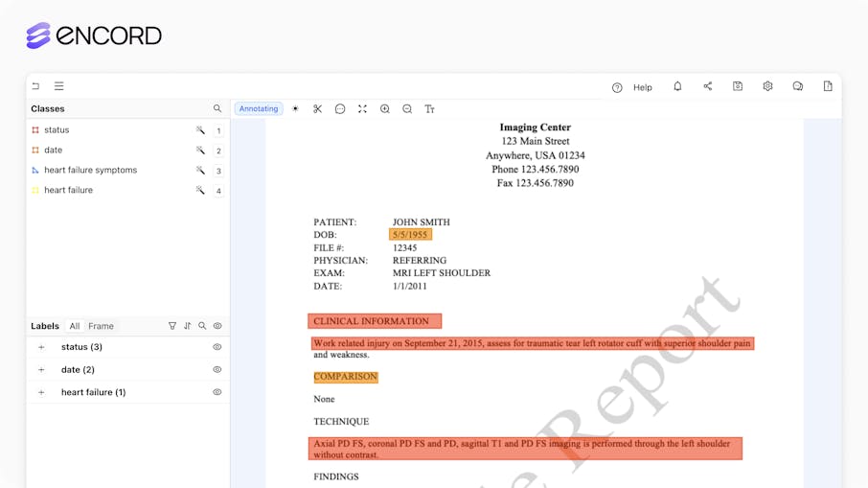Search classes with the magnifier icon
This screenshot has width=868, height=488.
point(217,108)
